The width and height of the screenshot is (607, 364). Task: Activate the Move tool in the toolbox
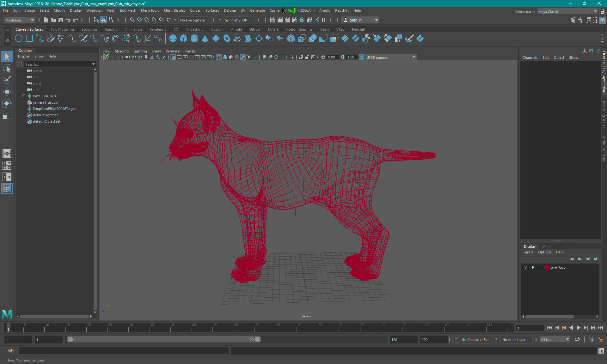point(7,92)
